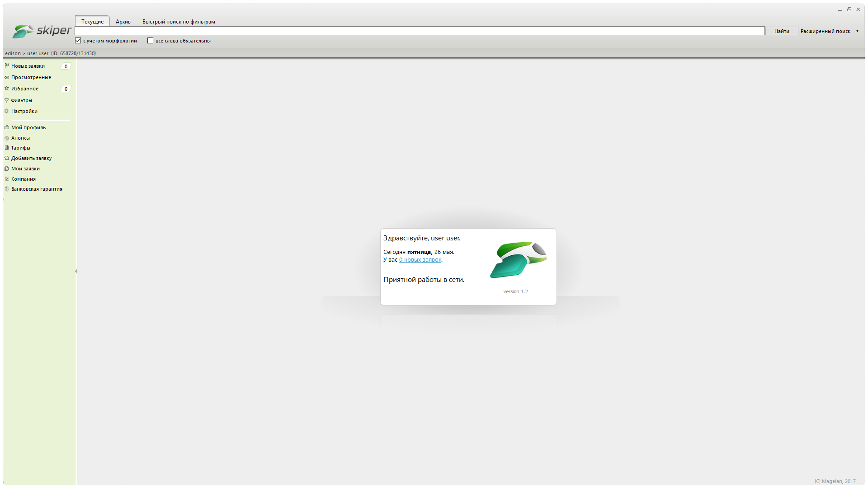
Task: Open Мой профиль in the sidebar
Action: click(28, 127)
